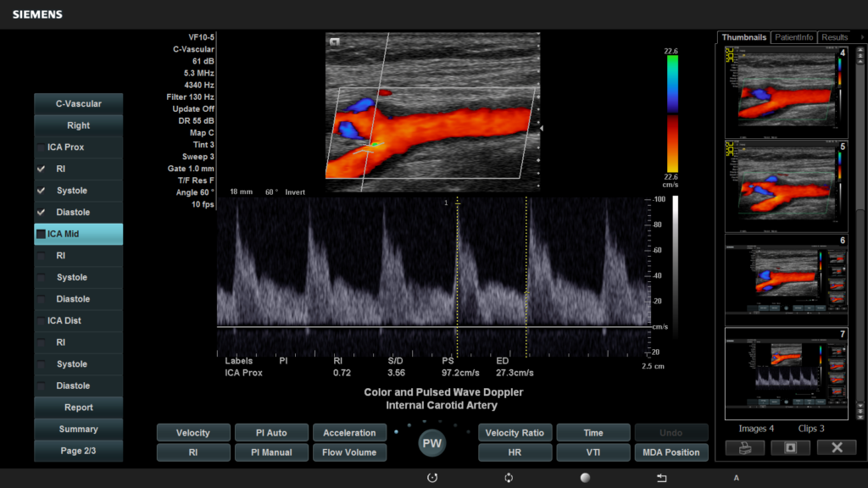Viewport: 868px width, 488px height.
Task: Click the rotate icon at bottom left of bar
Action: [432, 478]
